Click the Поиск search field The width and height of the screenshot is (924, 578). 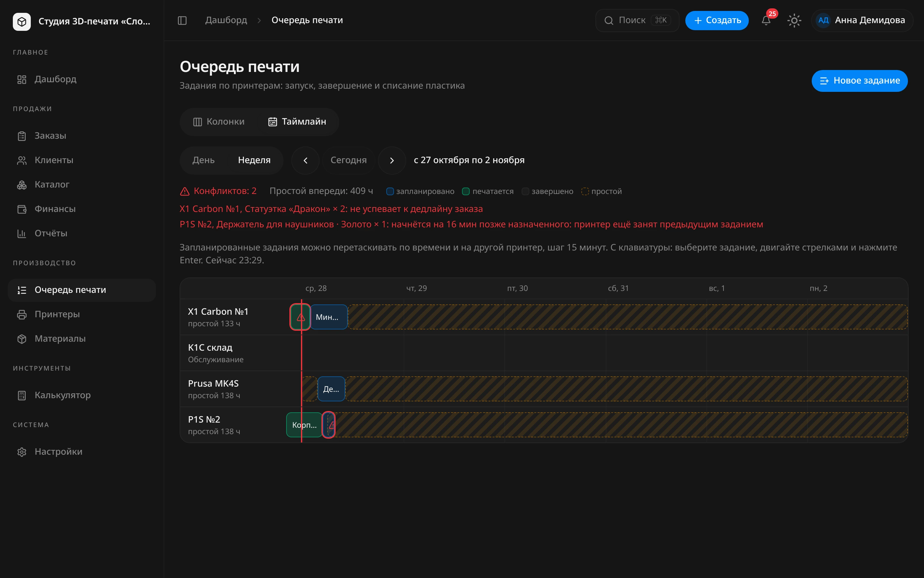click(637, 20)
